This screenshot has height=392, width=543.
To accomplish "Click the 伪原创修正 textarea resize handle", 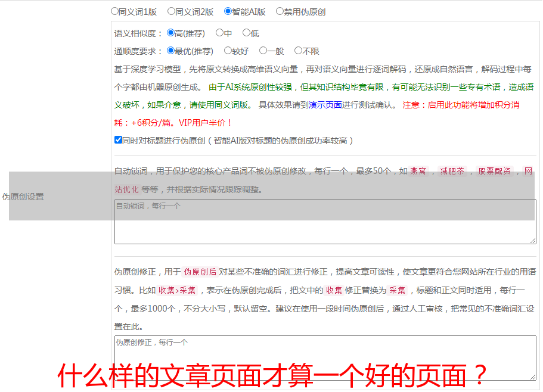I will click(x=533, y=377).
